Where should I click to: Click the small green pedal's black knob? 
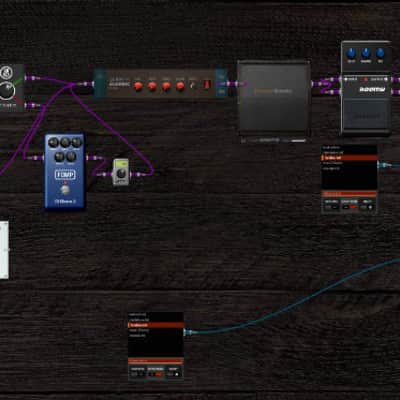click(121, 173)
